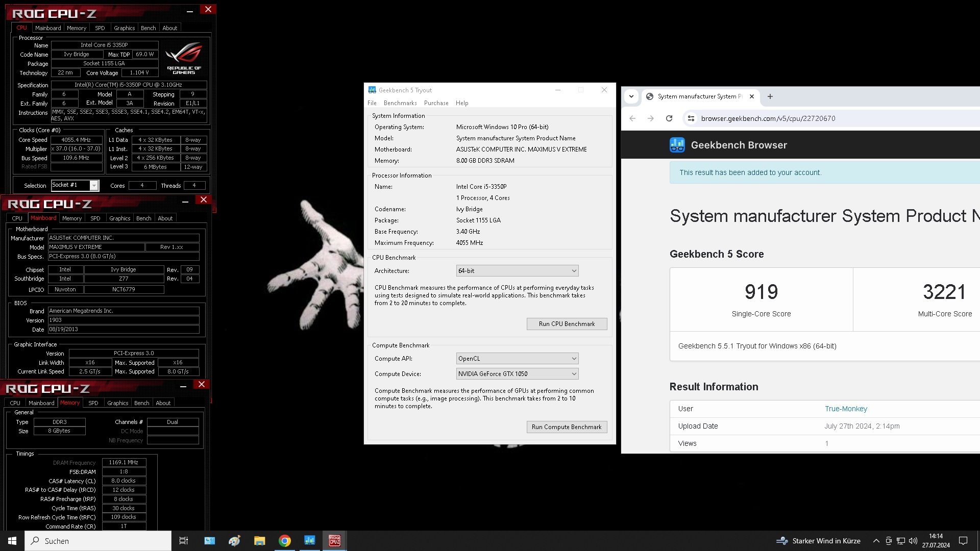Screen dimensions: 980x551
Task: Minimize the top CPU-Z CPU window
Action: coord(190,11)
